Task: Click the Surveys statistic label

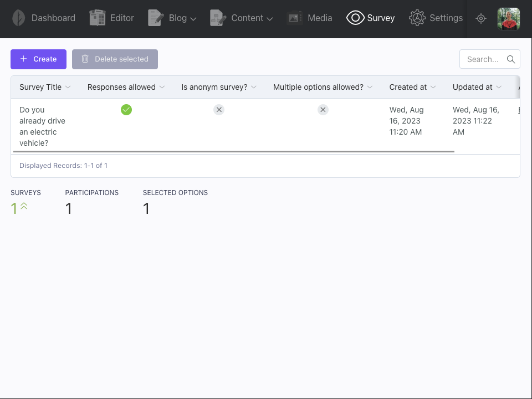Action: coord(26,193)
